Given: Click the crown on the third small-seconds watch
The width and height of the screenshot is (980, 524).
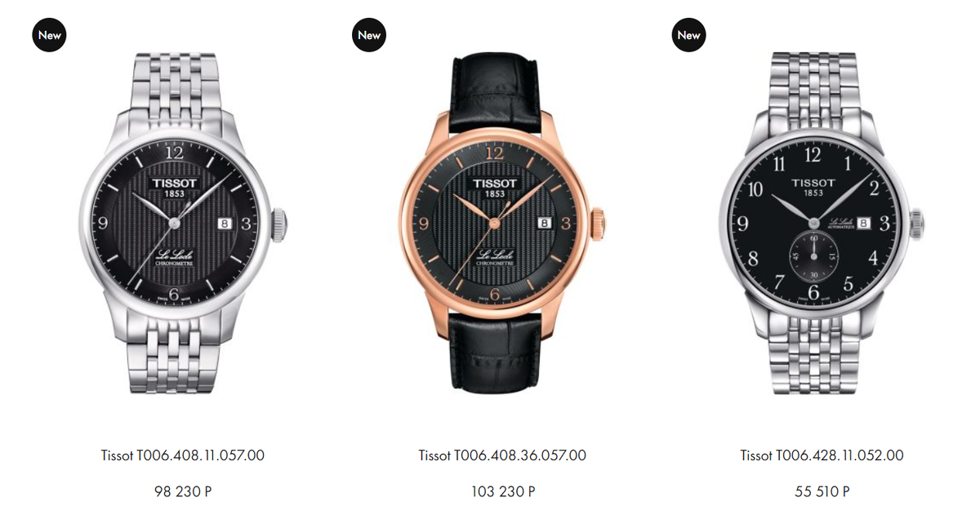Looking at the screenshot, I should pos(917,222).
